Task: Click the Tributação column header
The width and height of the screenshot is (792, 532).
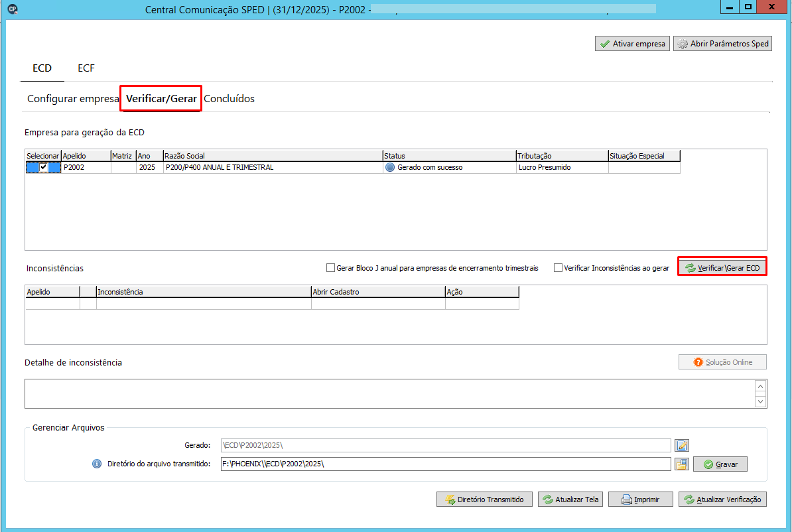Action: 562,156
